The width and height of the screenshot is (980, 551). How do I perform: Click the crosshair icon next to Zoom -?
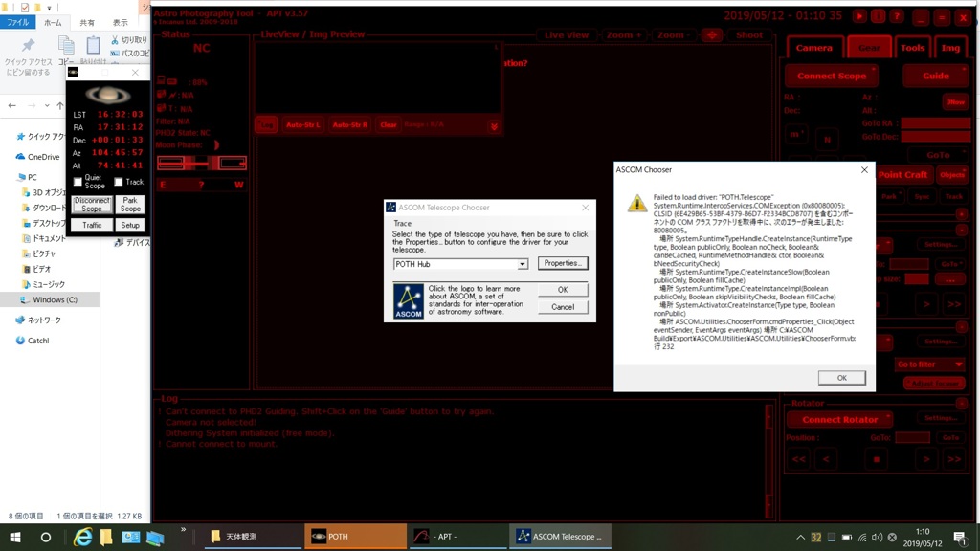(712, 35)
